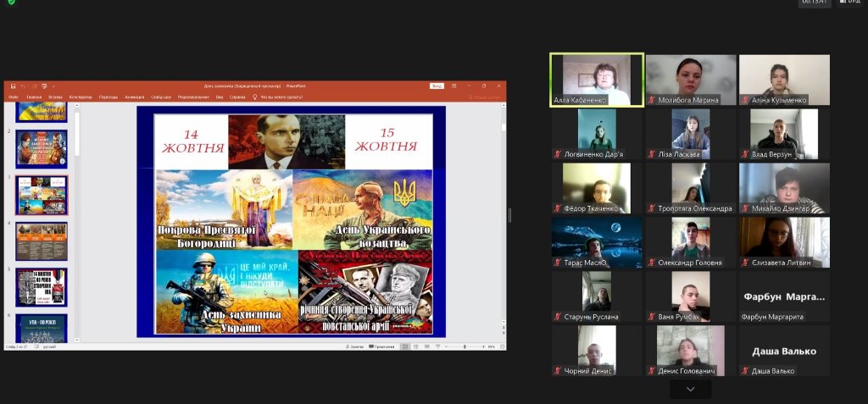Open the Справка ribbon tab

click(x=237, y=97)
